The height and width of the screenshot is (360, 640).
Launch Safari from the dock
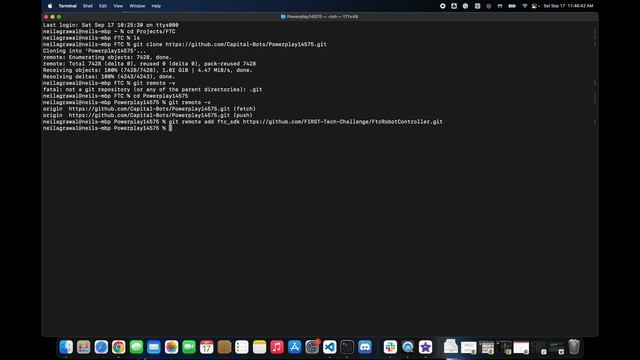tap(101, 347)
